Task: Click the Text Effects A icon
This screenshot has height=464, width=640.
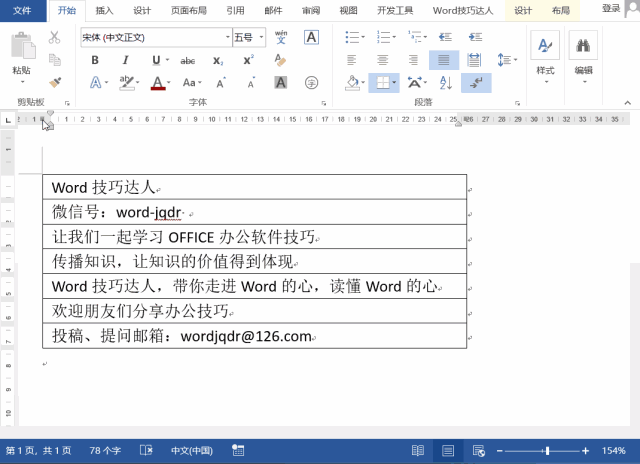Action: 96,83
